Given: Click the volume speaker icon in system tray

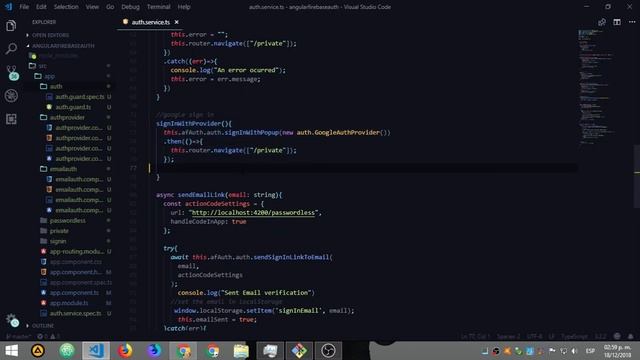Looking at the screenshot, I should pos(574,351).
